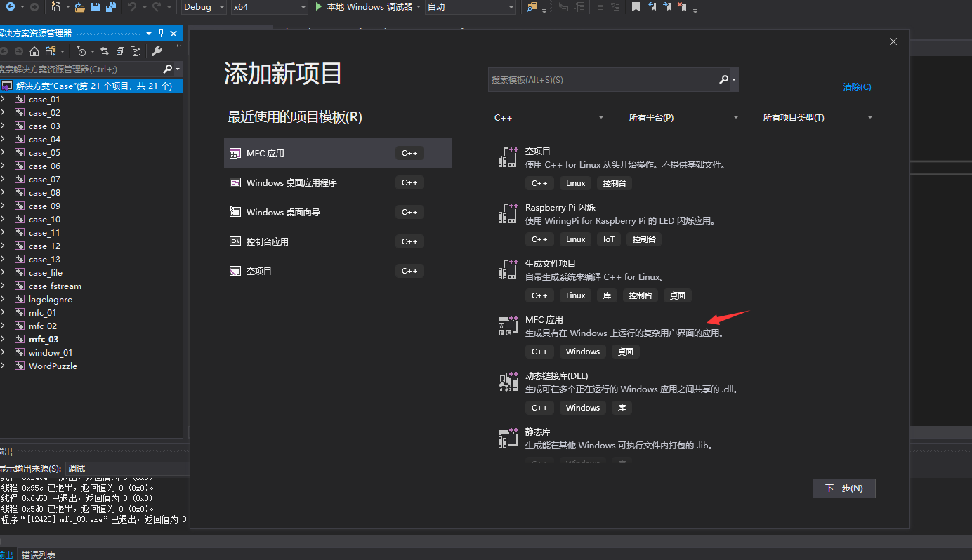
Task: Click the 清除(C) link
Action: click(x=857, y=86)
